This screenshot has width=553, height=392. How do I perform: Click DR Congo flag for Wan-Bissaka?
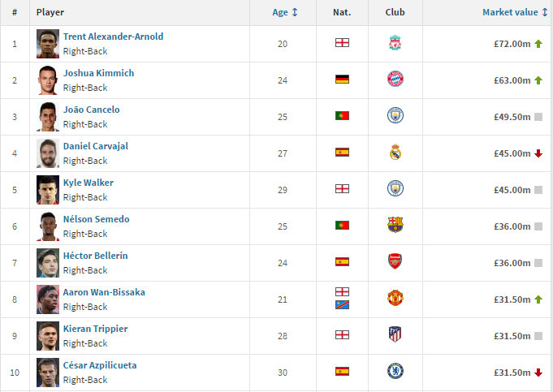342,305
